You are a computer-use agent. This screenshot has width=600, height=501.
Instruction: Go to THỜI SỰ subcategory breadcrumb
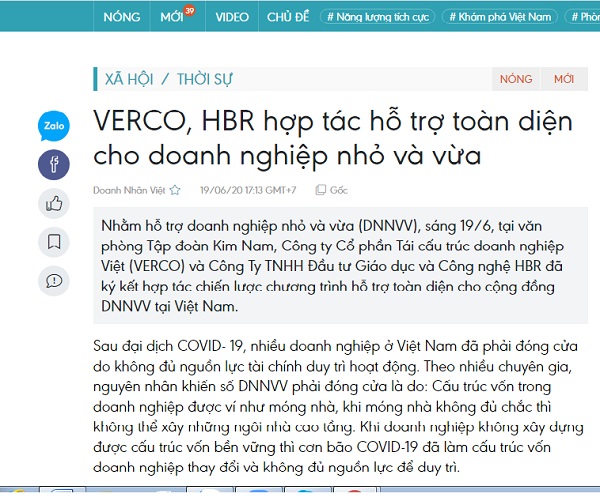coord(204,79)
